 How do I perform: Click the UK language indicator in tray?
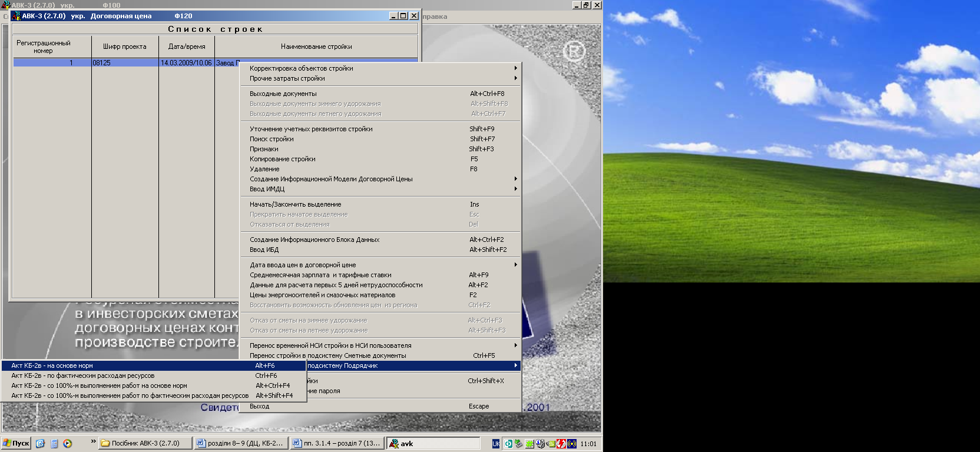pyautogui.click(x=496, y=444)
